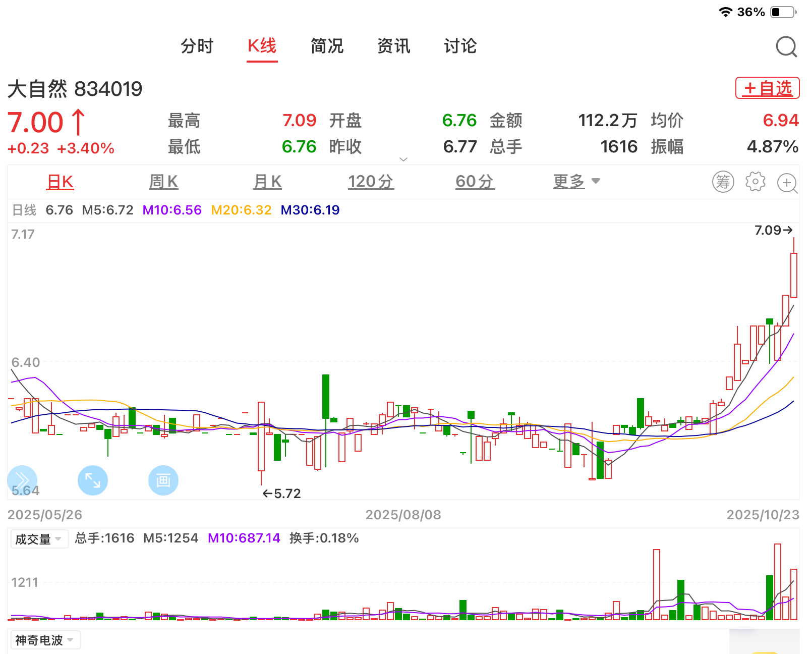Check the battery icon in status bar
Viewport: 812px width, 654px height.
(x=784, y=12)
